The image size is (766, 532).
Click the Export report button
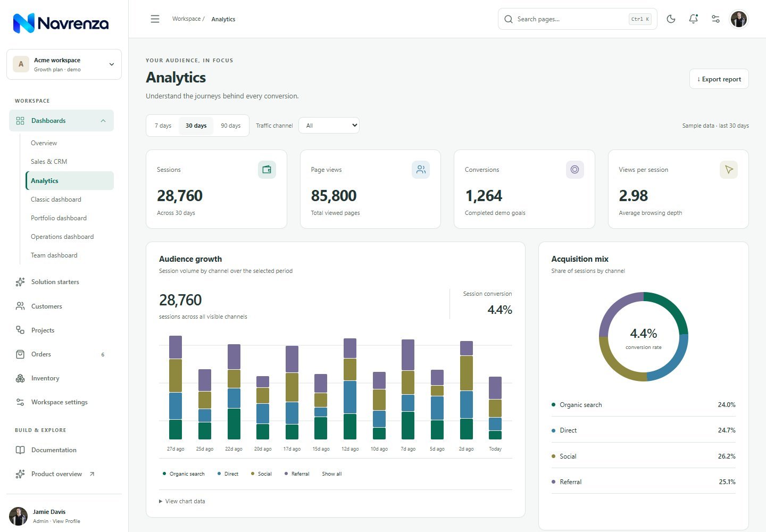coord(719,79)
